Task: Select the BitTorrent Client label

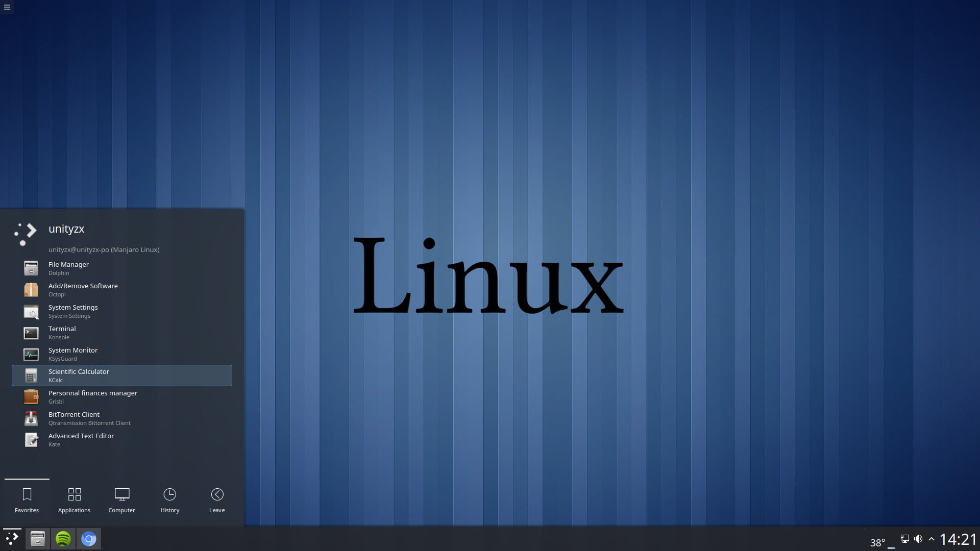Action: tap(74, 414)
